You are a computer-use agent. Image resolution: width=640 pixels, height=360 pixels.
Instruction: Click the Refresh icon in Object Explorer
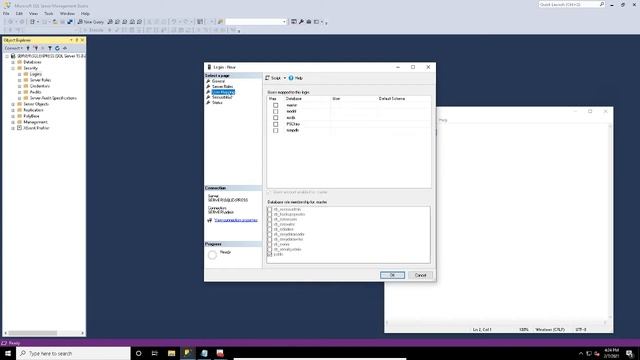coord(57,48)
